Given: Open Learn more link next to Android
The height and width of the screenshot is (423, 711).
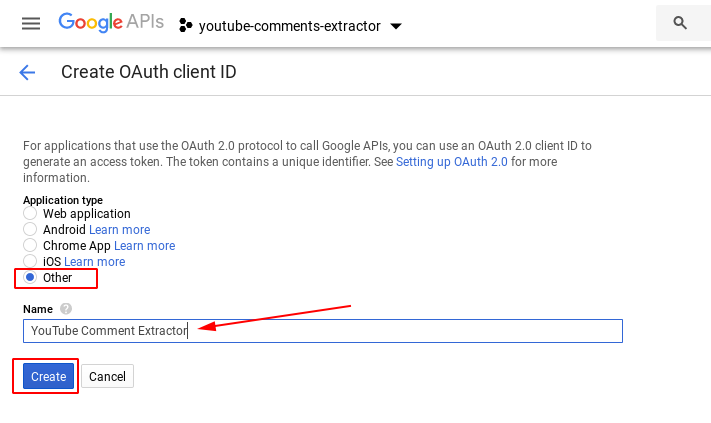Looking at the screenshot, I should coord(119,230).
